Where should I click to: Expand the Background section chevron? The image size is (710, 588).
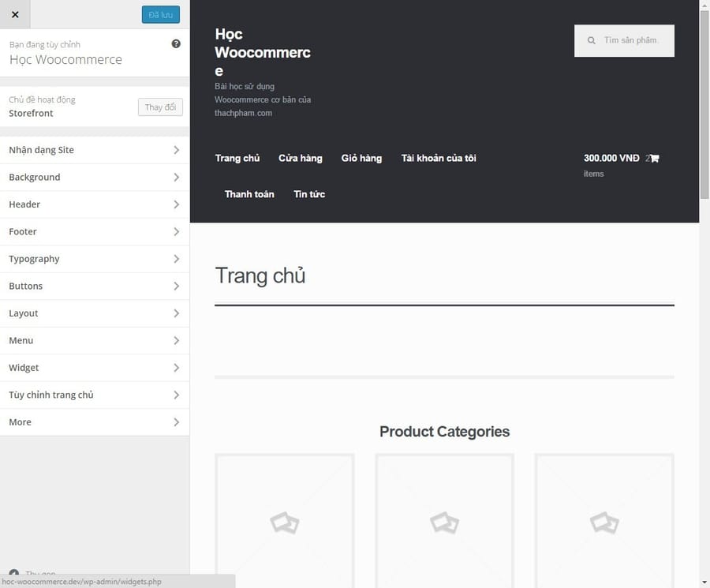pyautogui.click(x=177, y=177)
